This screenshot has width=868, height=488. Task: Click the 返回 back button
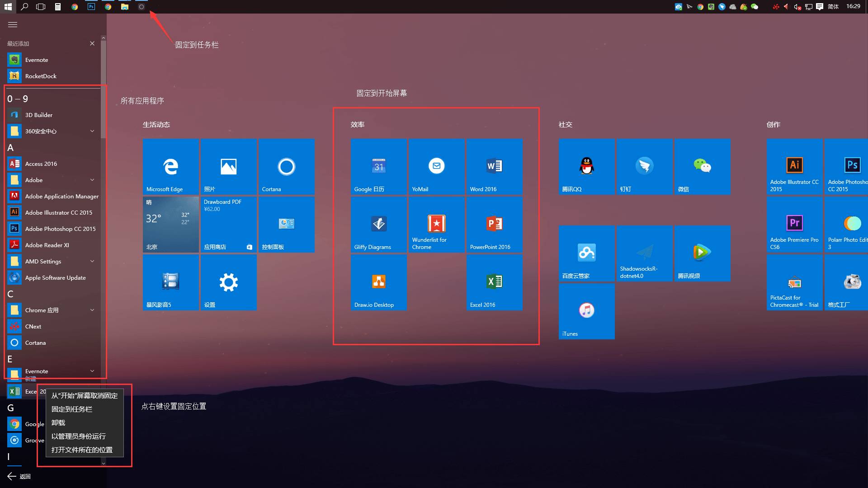click(x=19, y=476)
